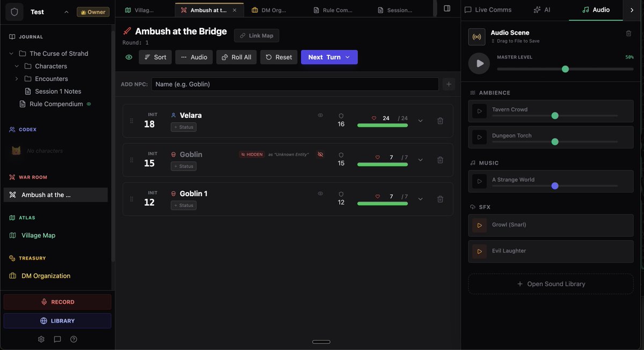Start recording with the RECORD button

(x=57, y=302)
